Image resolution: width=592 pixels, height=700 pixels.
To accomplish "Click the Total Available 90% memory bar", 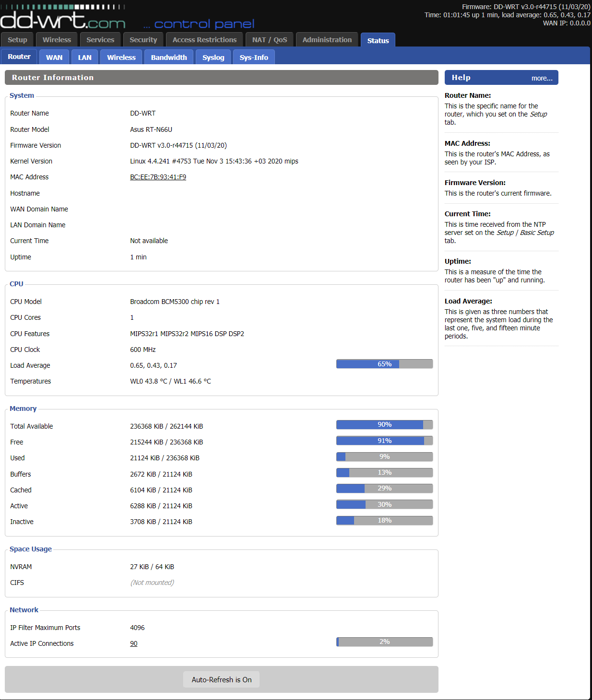I will pos(385,424).
